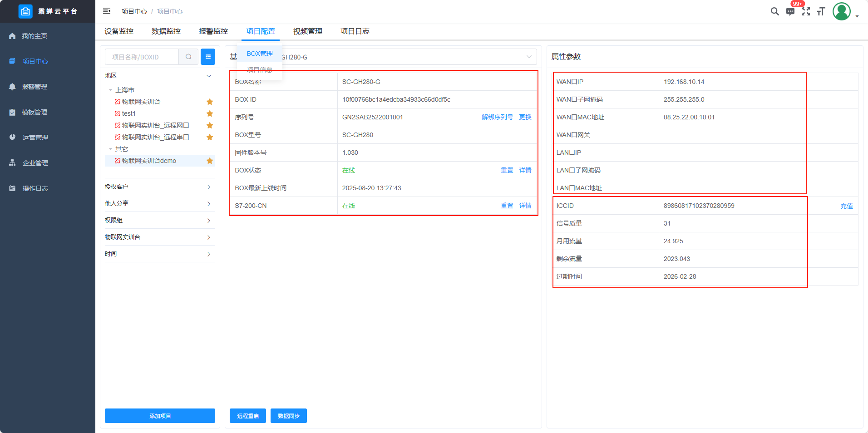Click the 充值 link beside ICCID
The image size is (868, 433).
[x=846, y=206]
